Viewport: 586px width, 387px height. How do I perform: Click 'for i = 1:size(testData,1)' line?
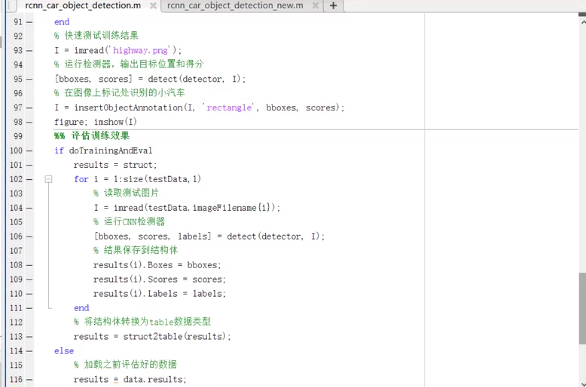138,179
